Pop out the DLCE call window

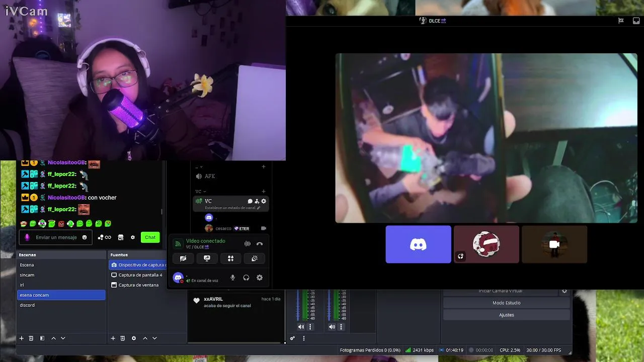(x=636, y=21)
